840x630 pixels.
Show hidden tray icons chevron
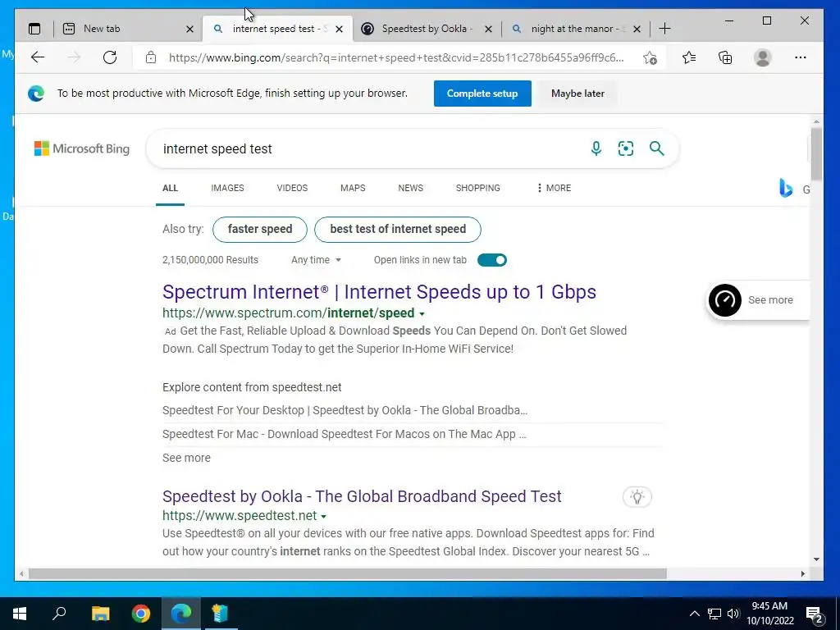(694, 614)
